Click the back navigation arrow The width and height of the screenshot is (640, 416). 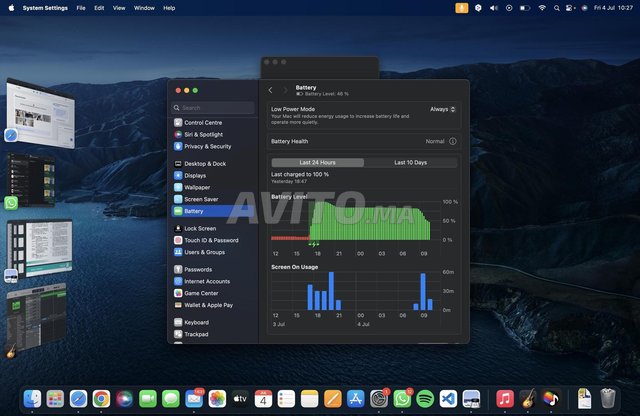(270, 90)
